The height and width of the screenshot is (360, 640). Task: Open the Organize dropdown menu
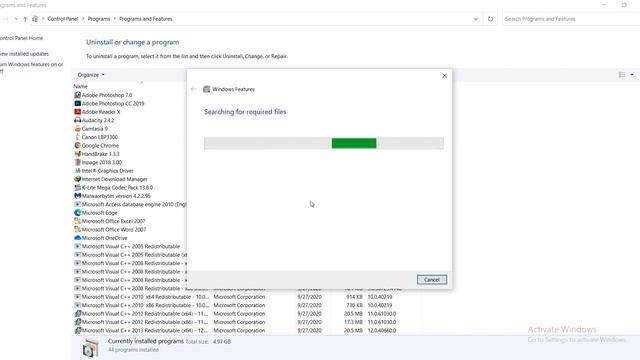pos(91,75)
